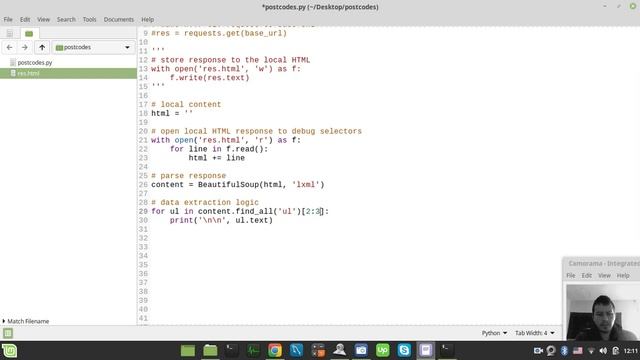Open the Python language selector dropdown
Screen dimensions: 640x360
coord(494,333)
